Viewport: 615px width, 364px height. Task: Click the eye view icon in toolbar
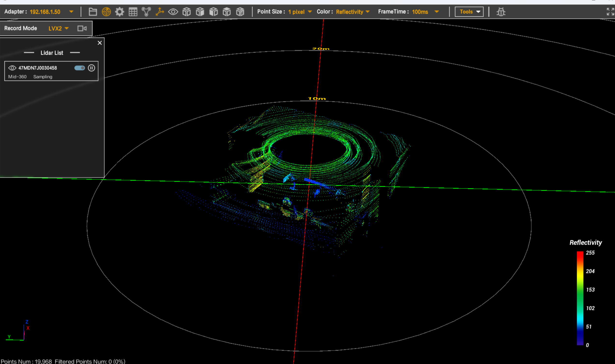click(173, 12)
